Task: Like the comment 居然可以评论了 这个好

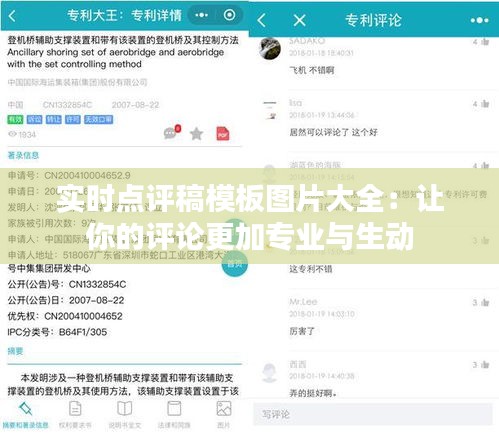Action: pyautogui.click(x=485, y=104)
